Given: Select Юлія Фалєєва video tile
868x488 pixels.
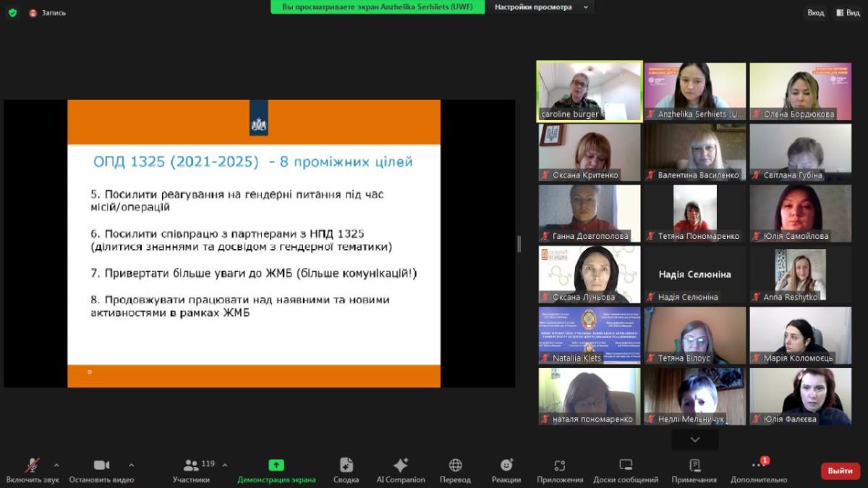Looking at the screenshot, I should (x=800, y=396).
